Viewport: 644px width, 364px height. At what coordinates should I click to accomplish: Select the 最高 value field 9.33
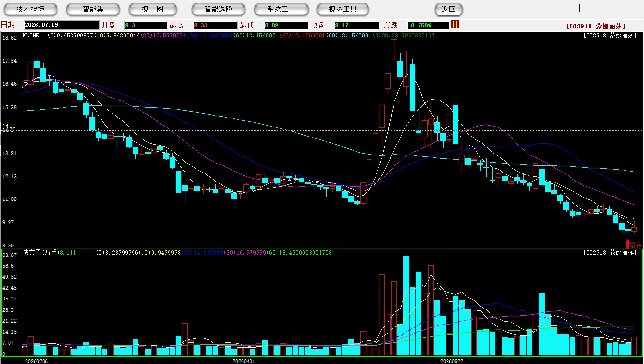(215, 25)
